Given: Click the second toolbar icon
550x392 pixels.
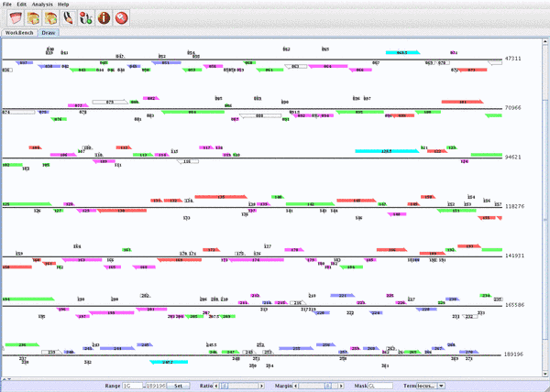Looking at the screenshot, I should tap(32, 17).
